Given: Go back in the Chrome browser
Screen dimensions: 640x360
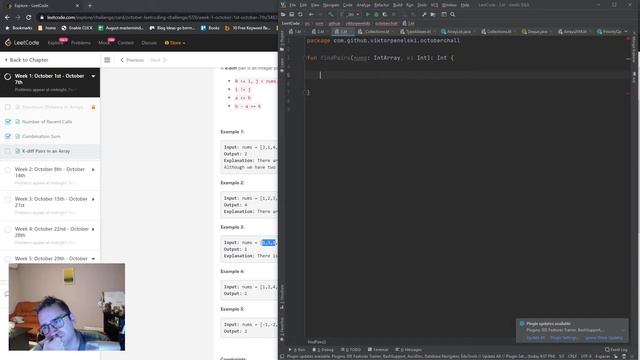Looking at the screenshot, I should pyautogui.click(x=7, y=18).
